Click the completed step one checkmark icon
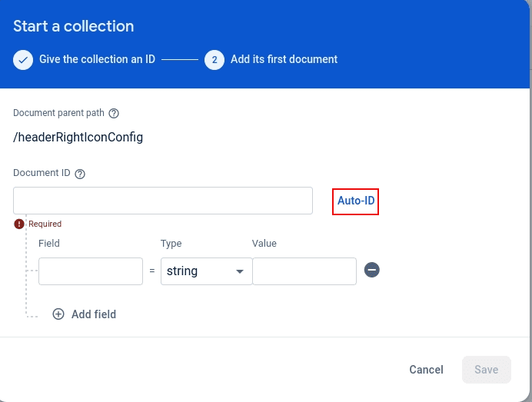The image size is (532, 402). click(x=23, y=59)
